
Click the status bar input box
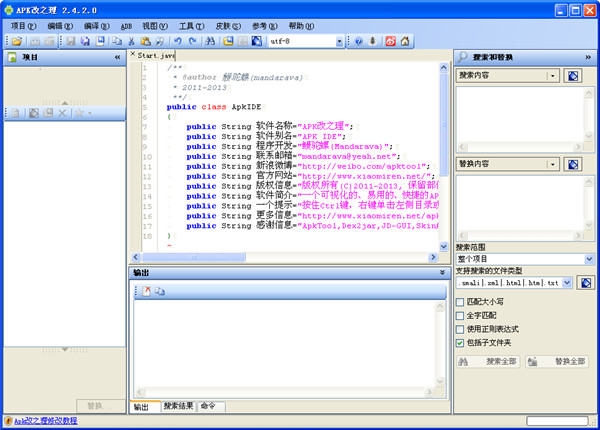click(x=557, y=421)
